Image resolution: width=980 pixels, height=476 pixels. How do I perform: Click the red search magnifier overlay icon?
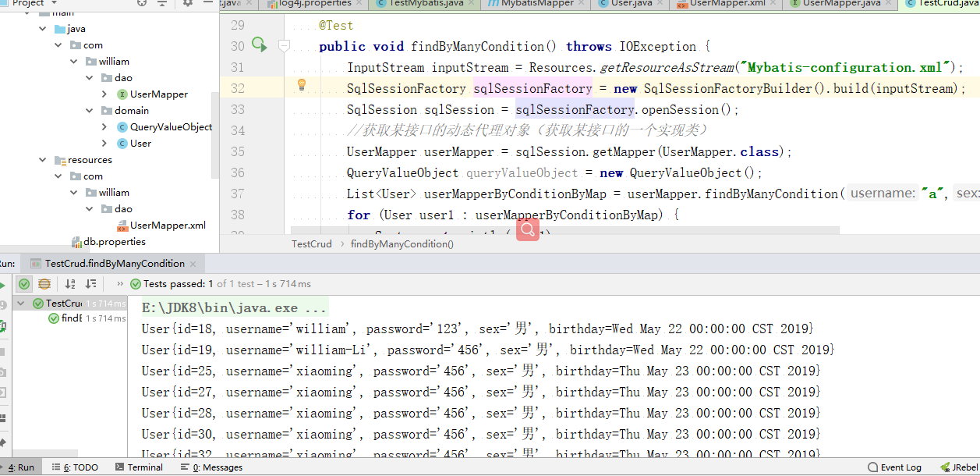point(528,229)
